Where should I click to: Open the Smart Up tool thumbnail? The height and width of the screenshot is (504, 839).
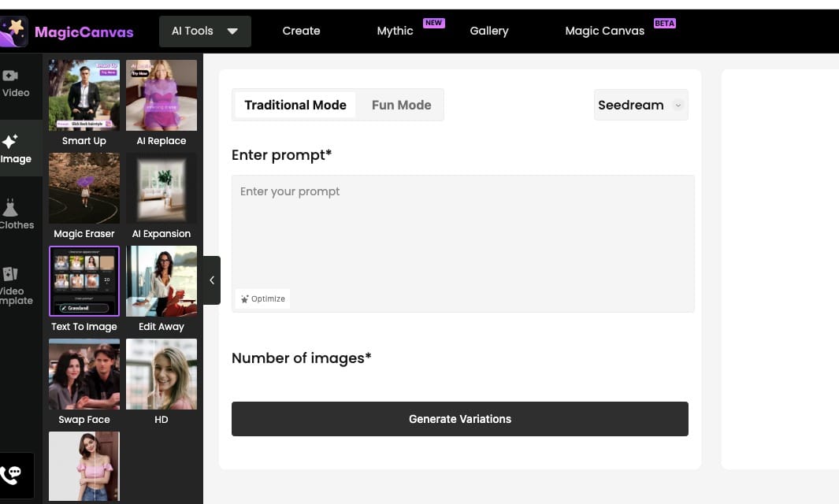click(84, 94)
